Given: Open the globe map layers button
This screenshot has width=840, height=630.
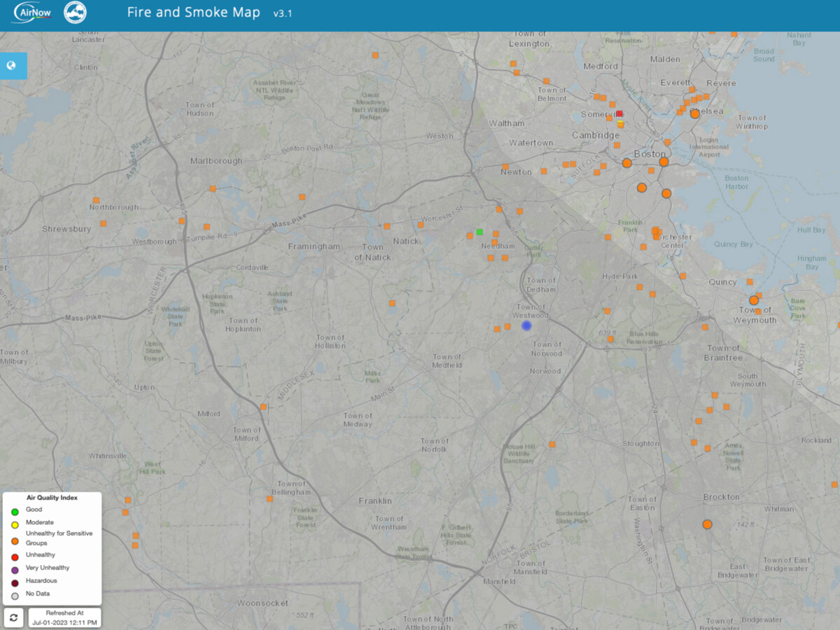Looking at the screenshot, I should pos(12,66).
